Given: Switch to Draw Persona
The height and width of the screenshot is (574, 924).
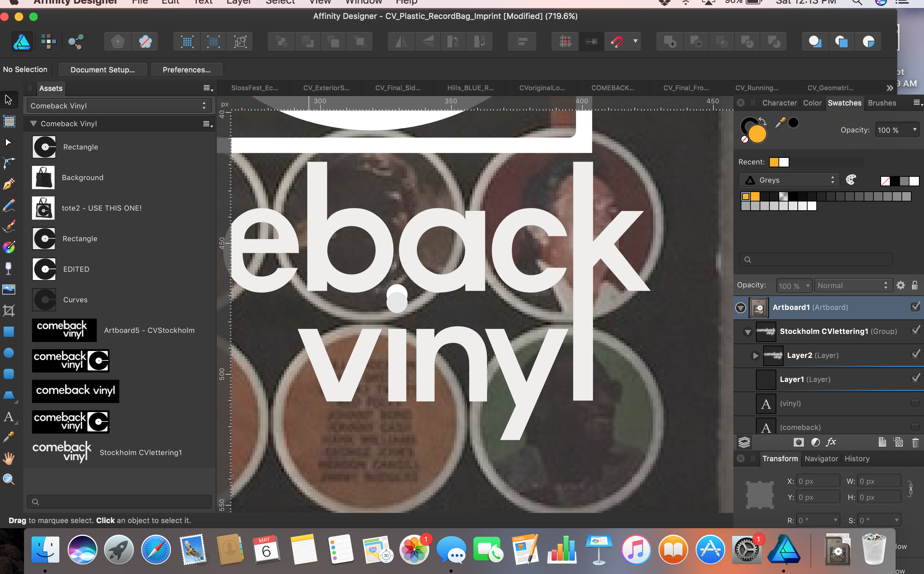Looking at the screenshot, I should 22,41.
